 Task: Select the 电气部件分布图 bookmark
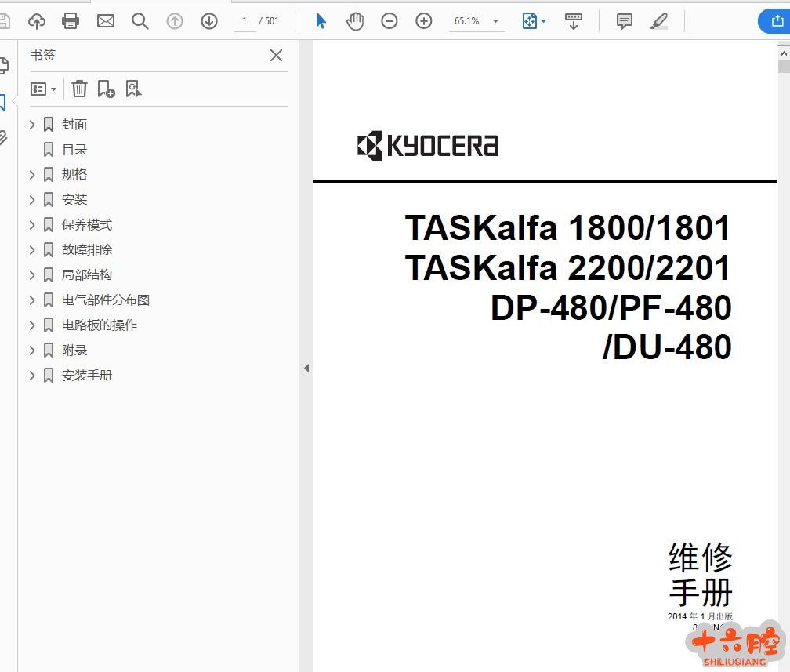point(105,300)
